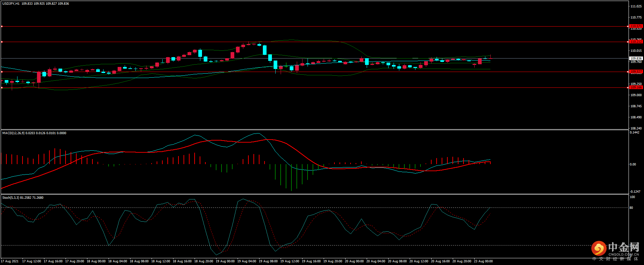Viewport: 644px width, 265px height.
Task: Click the 18 Aug 12:00 time label
Action: 161,261
